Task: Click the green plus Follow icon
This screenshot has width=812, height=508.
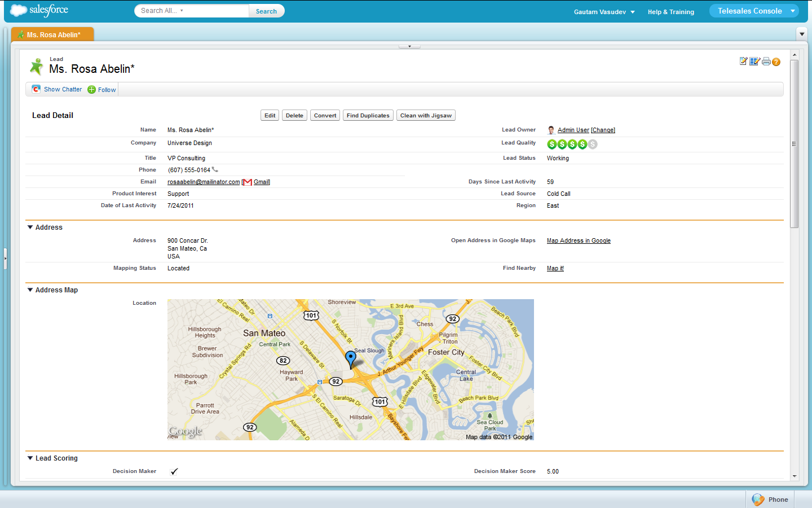Action: [92, 90]
